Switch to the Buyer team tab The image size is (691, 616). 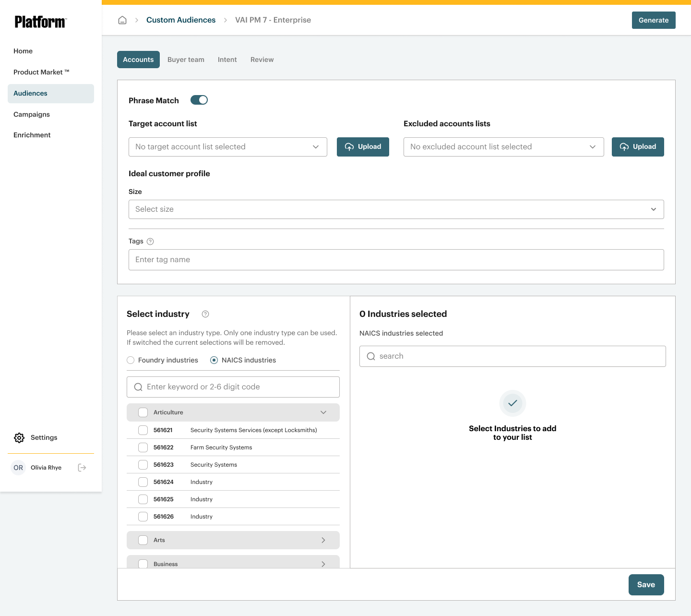(x=186, y=60)
